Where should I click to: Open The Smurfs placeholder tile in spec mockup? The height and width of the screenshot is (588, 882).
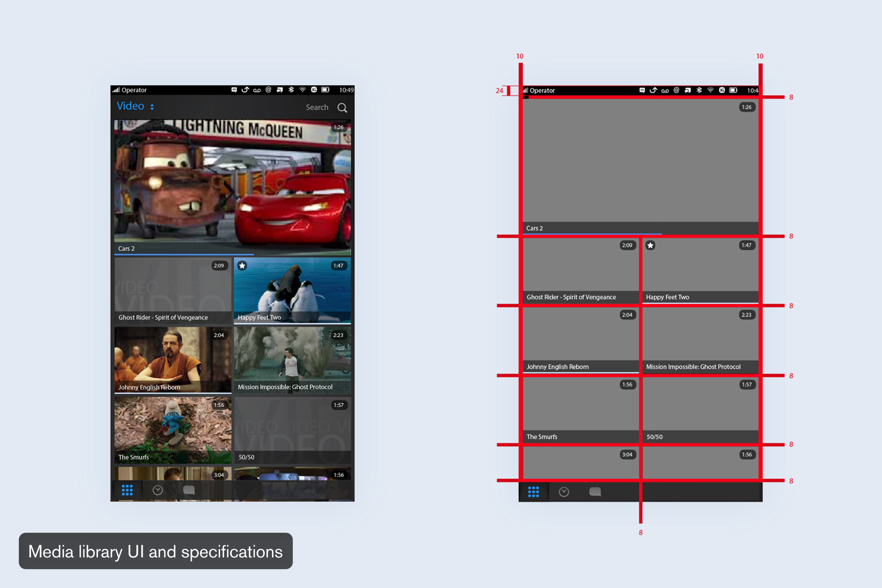click(x=581, y=410)
